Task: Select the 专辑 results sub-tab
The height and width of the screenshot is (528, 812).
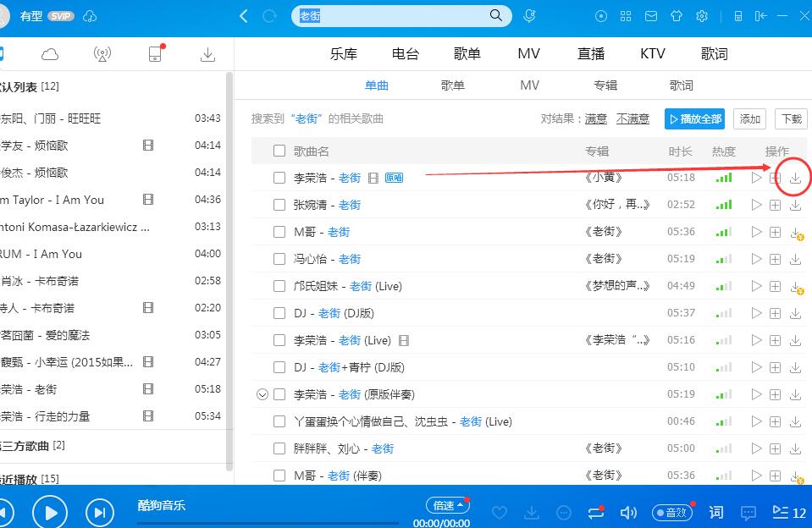Action: [605, 85]
